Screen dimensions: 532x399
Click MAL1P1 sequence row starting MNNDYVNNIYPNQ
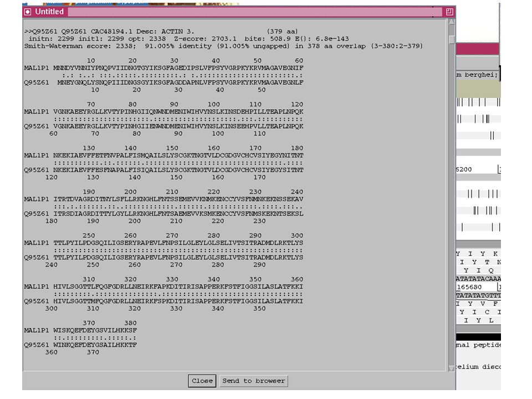click(x=163, y=68)
